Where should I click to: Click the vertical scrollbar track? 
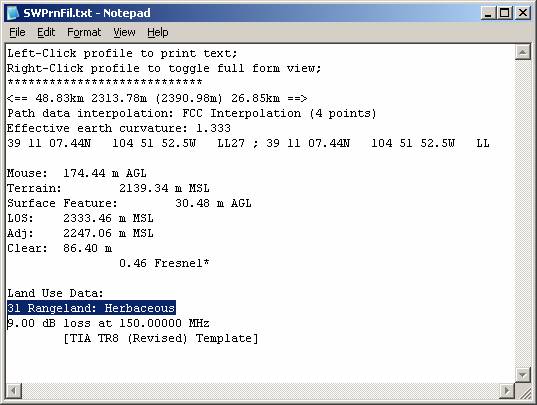[x=523, y=214]
